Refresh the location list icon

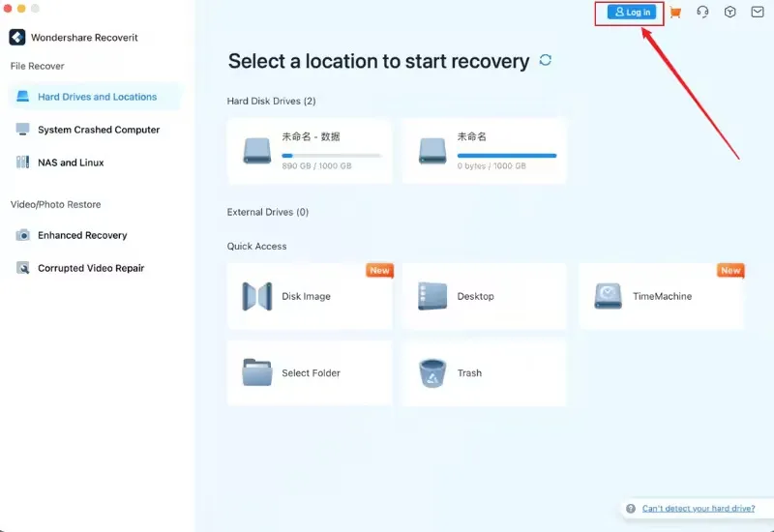[x=546, y=60]
